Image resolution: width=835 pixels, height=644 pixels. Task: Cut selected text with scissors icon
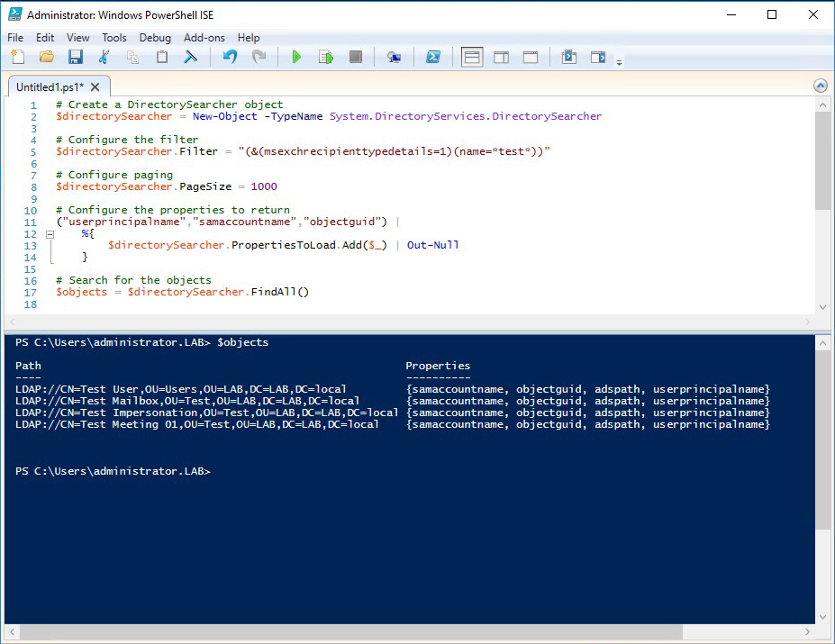pyautogui.click(x=104, y=57)
